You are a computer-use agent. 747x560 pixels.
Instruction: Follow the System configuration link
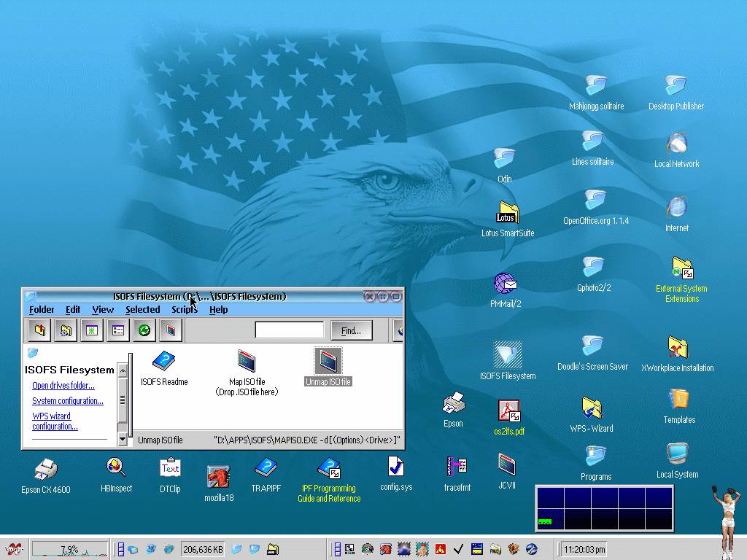[x=68, y=401]
